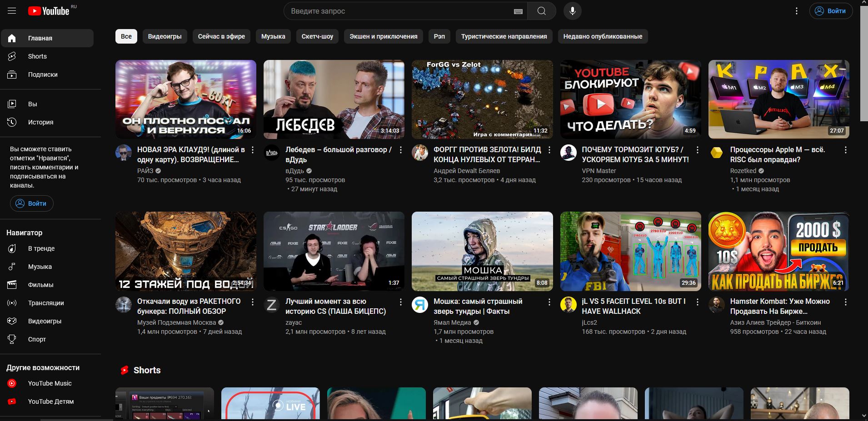The height and width of the screenshot is (421, 868).
Task: Open options menu for Процессоры Apple M video
Action: pos(846,150)
